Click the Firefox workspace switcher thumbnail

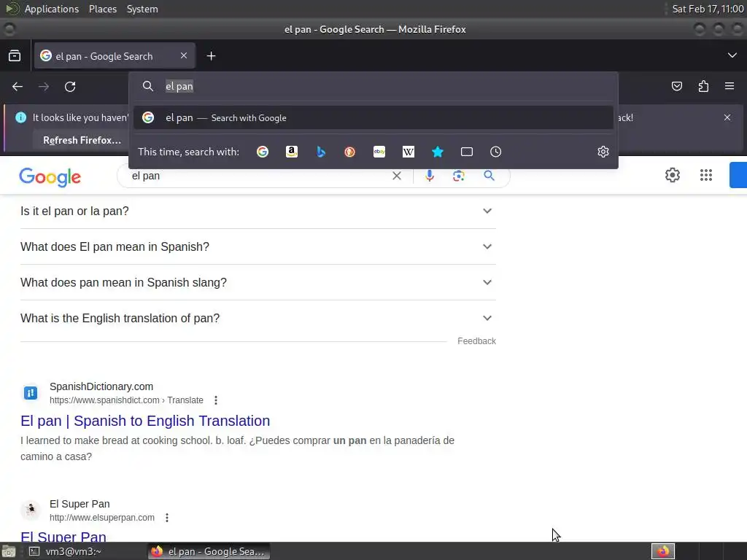pyautogui.click(x=663, y=551)
